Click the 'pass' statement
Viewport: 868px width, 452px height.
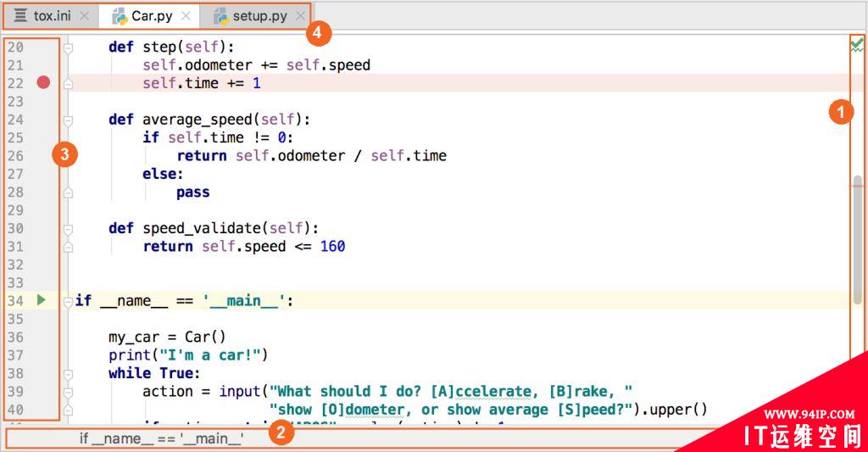click(193, 193)
